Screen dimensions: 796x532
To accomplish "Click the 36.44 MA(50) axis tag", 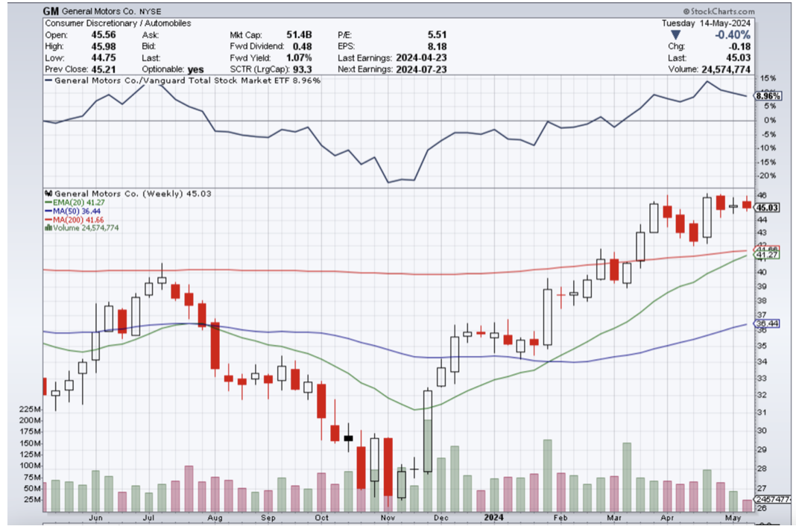I will tap(767, 323).
